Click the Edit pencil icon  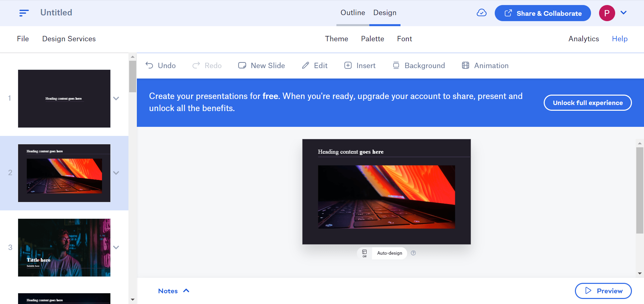[x=305, y=65]
